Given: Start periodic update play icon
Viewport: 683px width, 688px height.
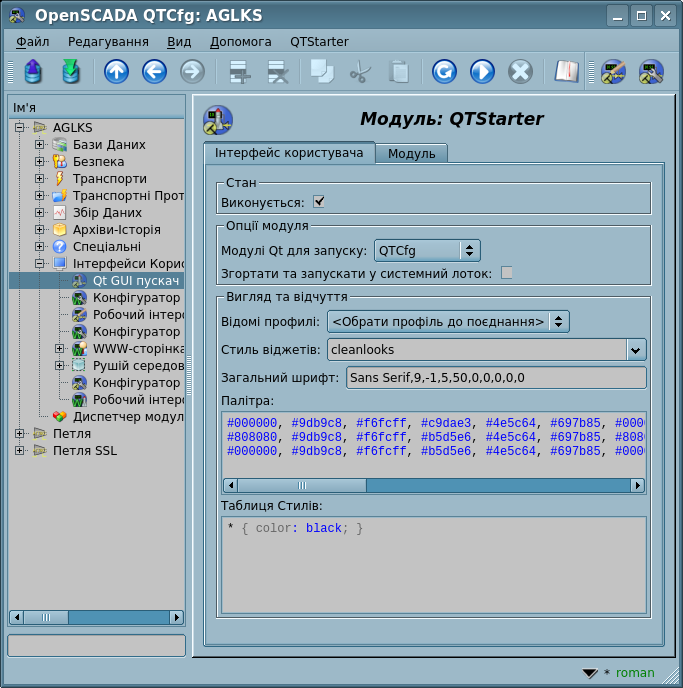Looking at the screenshot, I should tap(483, 72).
